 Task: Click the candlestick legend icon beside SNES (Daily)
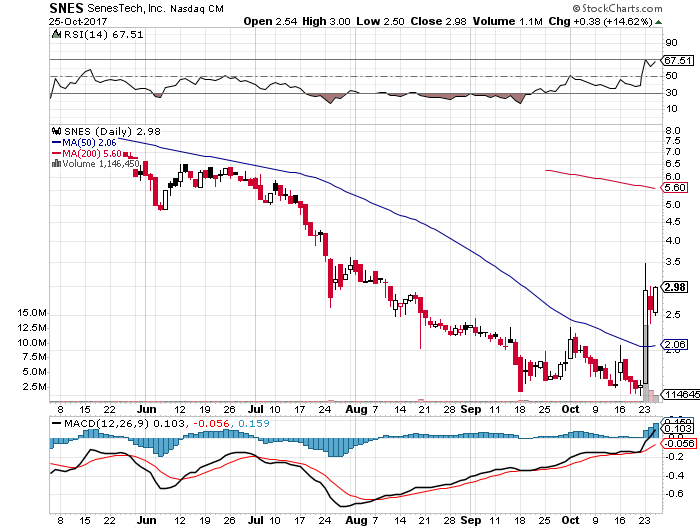(56, 131)
